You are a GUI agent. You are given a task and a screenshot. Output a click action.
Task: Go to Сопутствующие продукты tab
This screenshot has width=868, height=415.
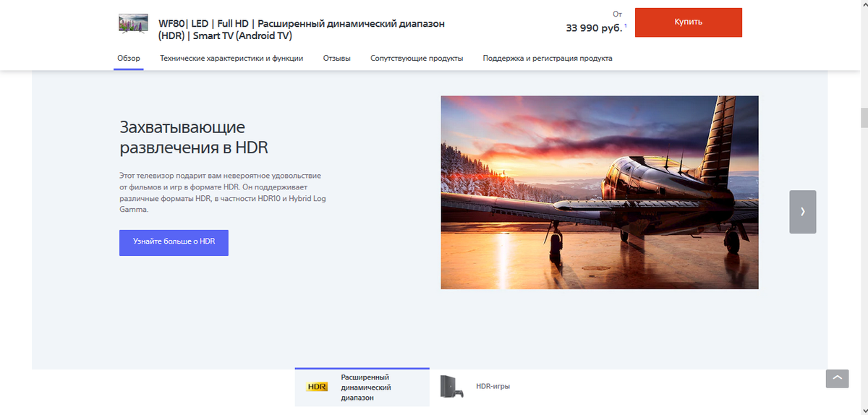pos(417,59)
